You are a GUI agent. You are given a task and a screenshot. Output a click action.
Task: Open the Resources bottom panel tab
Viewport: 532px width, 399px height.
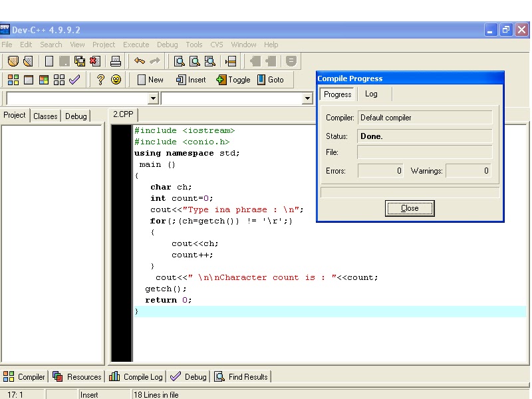(77, 376)
